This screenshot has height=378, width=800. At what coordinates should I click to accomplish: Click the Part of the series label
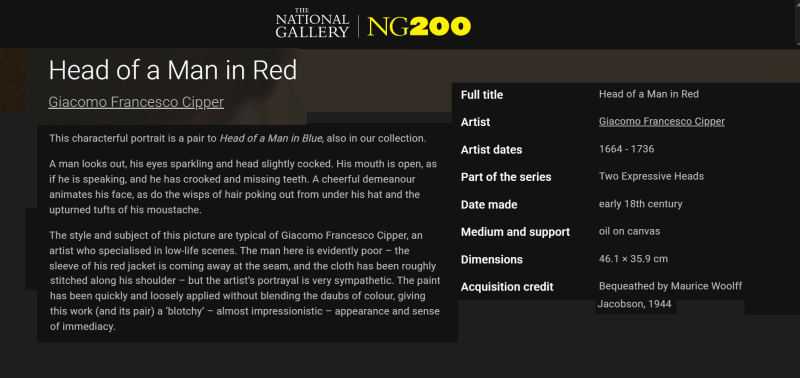(506, 177)
